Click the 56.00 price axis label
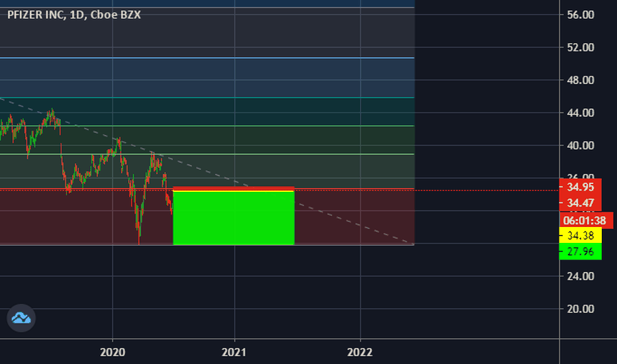617x364 pixels. click(581, 15)
